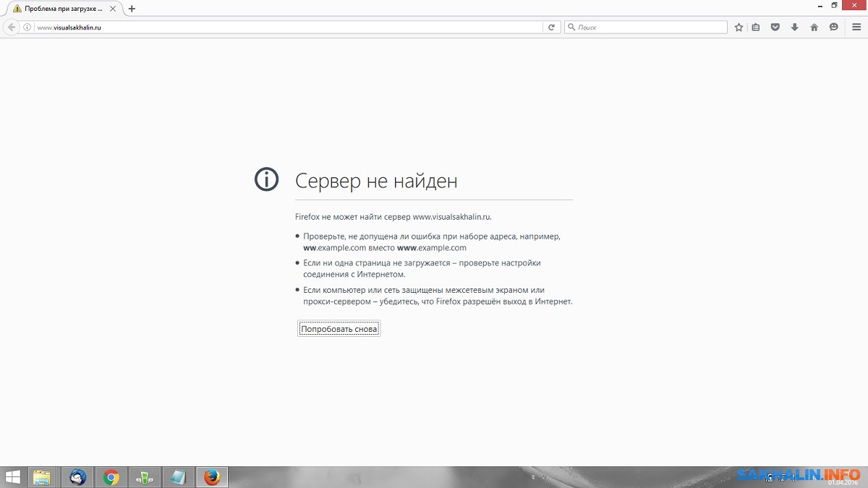Open the Downloads arrow icon
Image resolution: width=868 pixels, height=488 pixels.
795,27
